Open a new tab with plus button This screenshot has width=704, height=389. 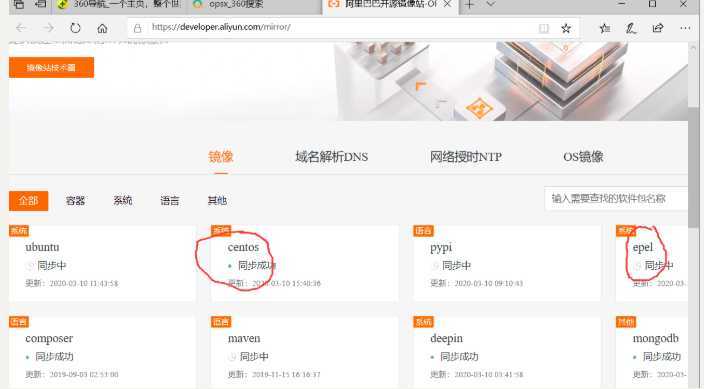[x=469, y=4]
